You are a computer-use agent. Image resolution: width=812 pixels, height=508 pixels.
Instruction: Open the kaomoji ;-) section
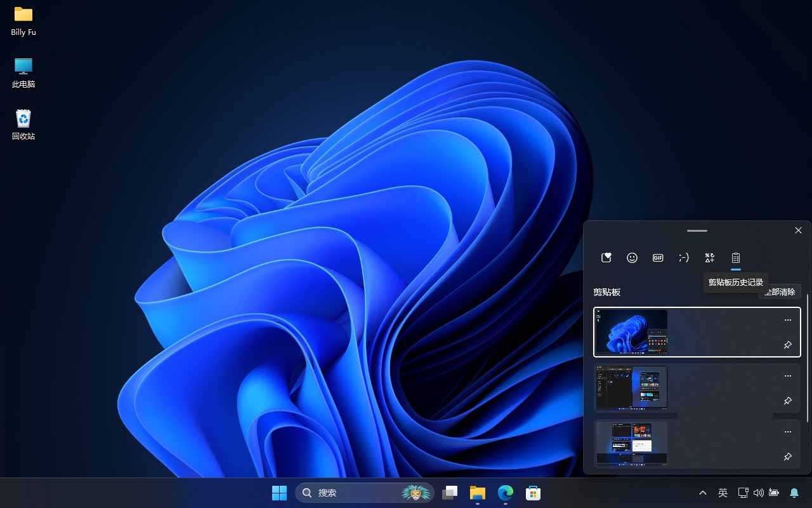[x=684, y=258]
